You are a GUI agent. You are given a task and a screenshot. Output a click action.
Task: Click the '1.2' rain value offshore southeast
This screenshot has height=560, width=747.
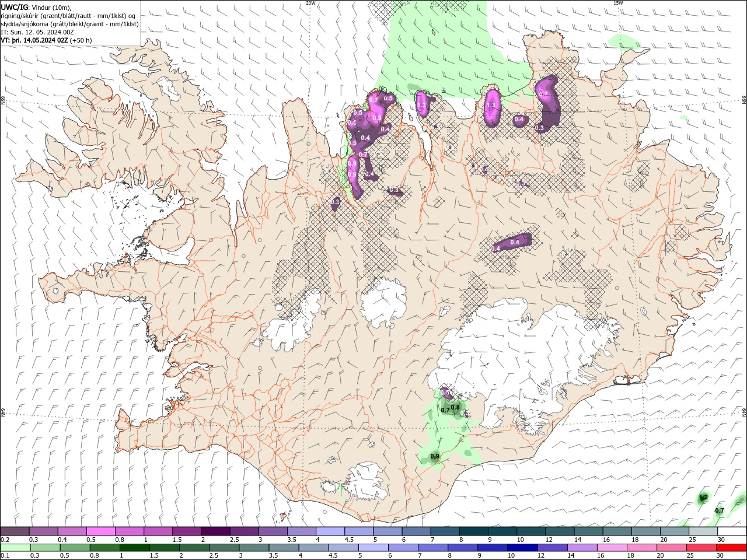(703, 498)
